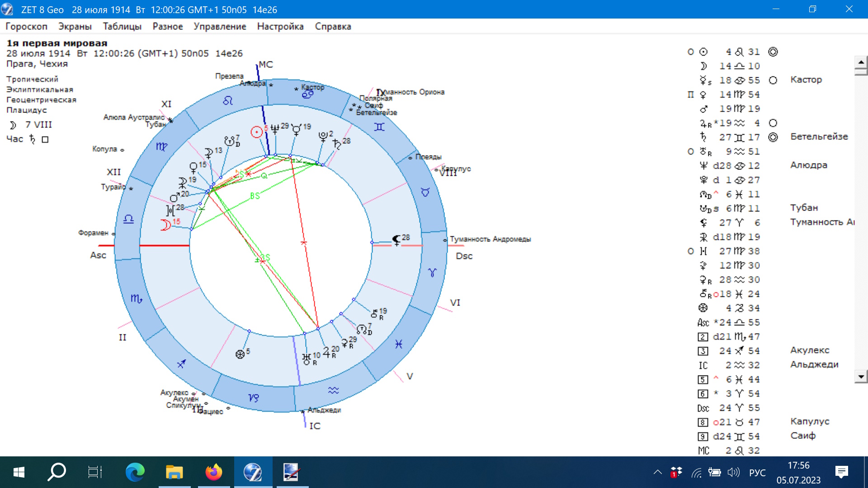
Task: Click the ZET application icon in title bar
Action: click(8, 9)
